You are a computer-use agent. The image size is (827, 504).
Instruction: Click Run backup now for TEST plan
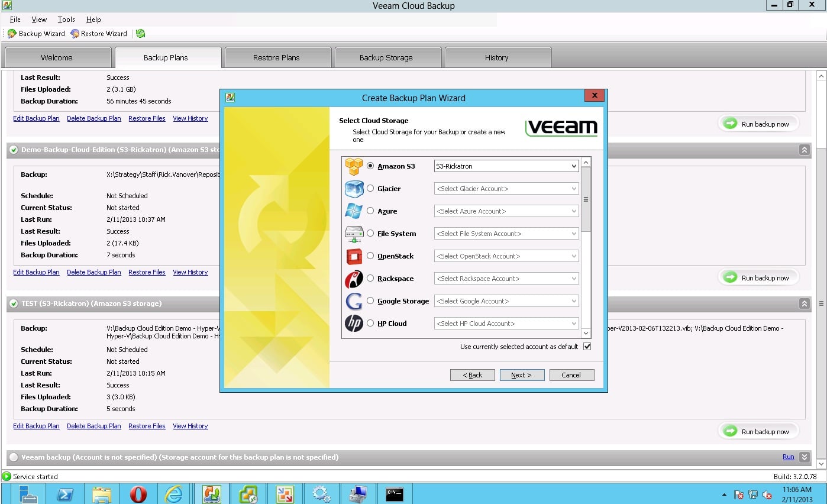pyautogui.click(x=758, y=431)
